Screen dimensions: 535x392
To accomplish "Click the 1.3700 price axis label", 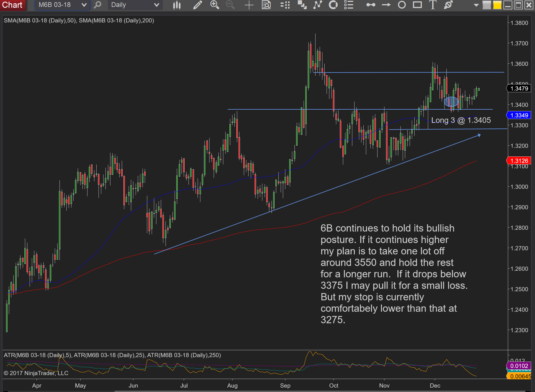I will [x=519, y=43].
